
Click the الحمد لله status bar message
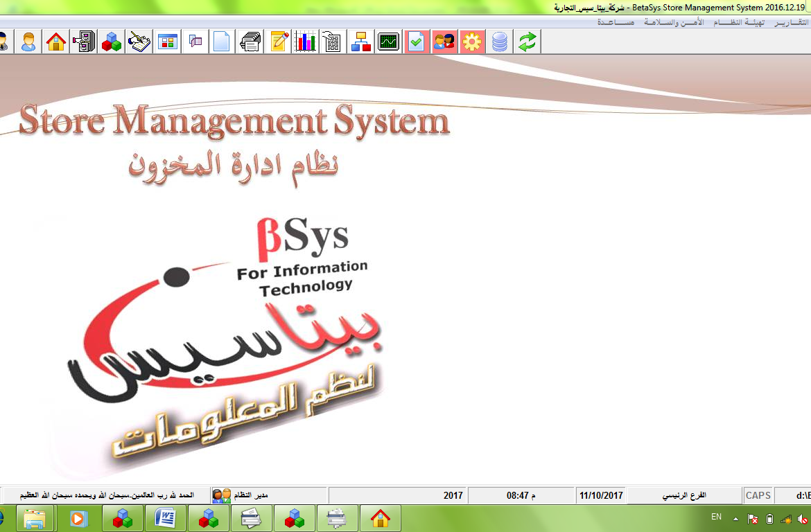point(107,495)
